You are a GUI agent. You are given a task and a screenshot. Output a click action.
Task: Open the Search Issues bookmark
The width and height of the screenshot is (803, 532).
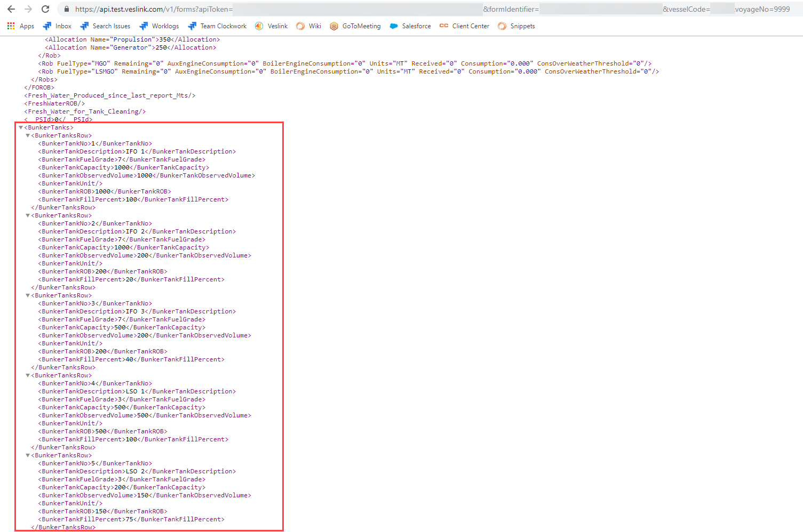tap(105, 26)
